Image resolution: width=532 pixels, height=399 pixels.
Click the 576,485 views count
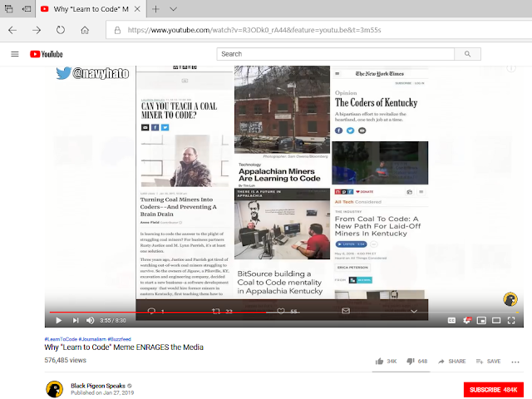[x=65, y=360]
